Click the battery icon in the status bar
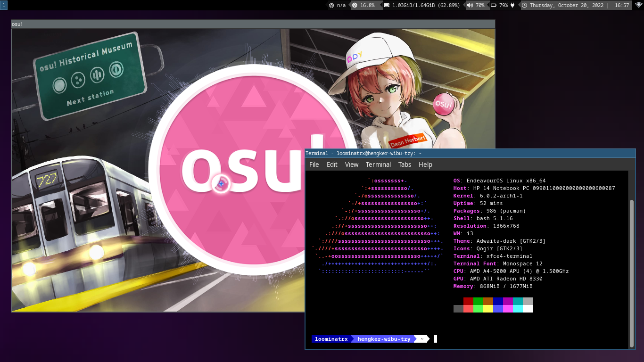Viewport: 644px width, 362px height. tap(494, 5)
